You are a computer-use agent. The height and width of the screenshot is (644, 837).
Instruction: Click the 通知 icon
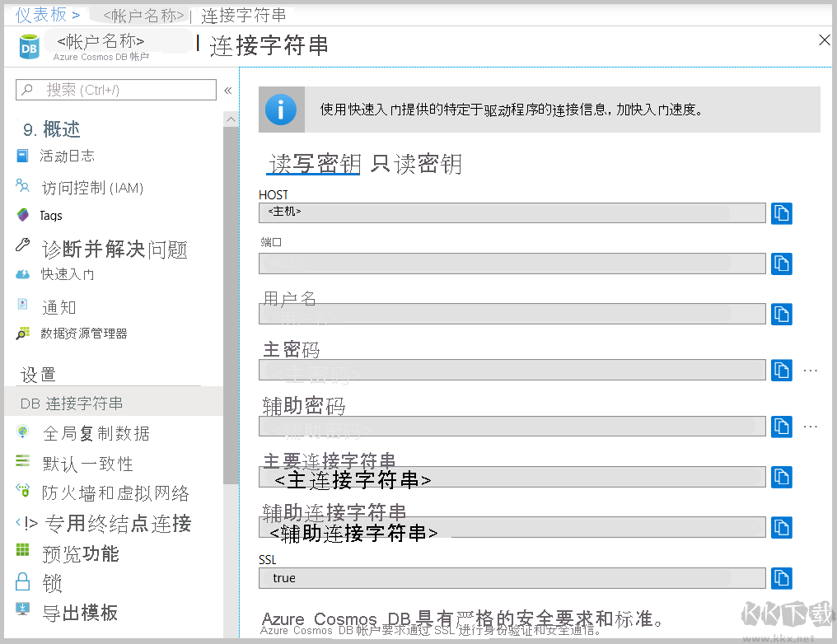(22, 304)
